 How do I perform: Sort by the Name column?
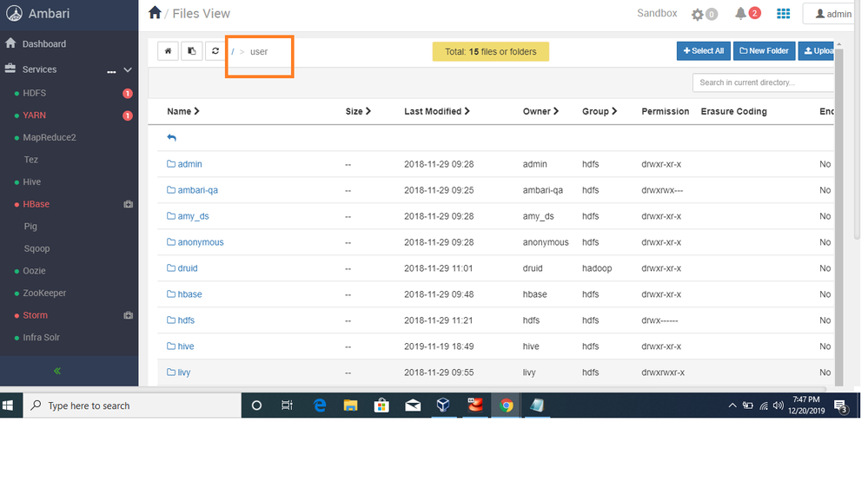pos(182,111)
